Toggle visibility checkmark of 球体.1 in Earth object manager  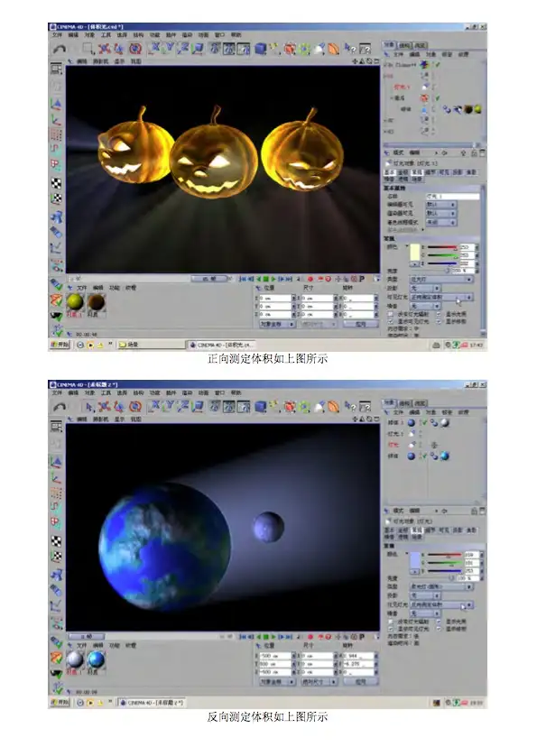[x=423, y=423]
